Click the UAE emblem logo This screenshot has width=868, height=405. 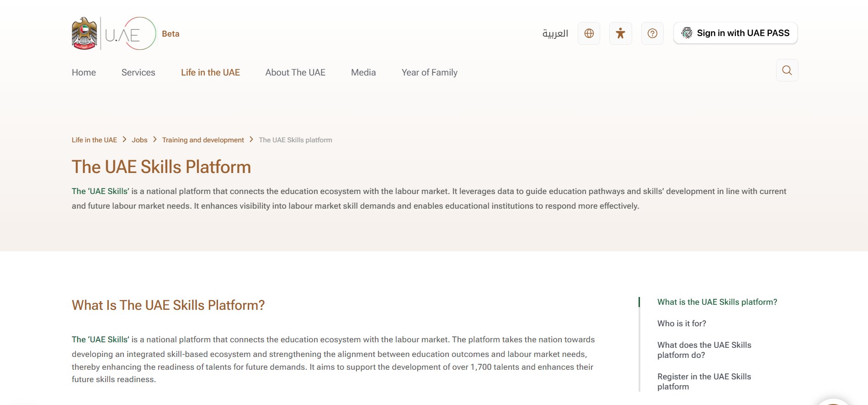click(85, 33)
